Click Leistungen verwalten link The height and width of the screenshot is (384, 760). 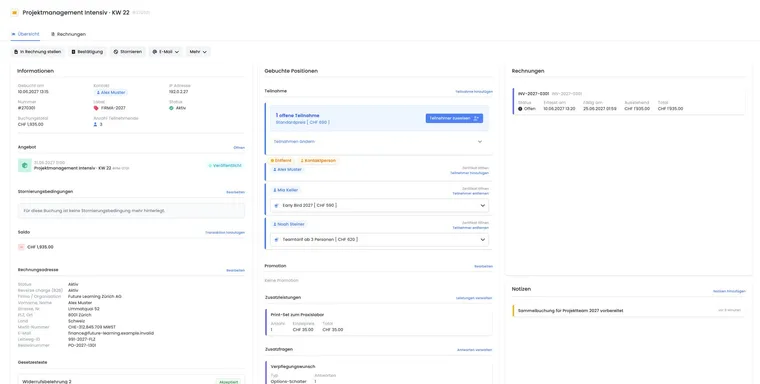(x=474, y=298)
